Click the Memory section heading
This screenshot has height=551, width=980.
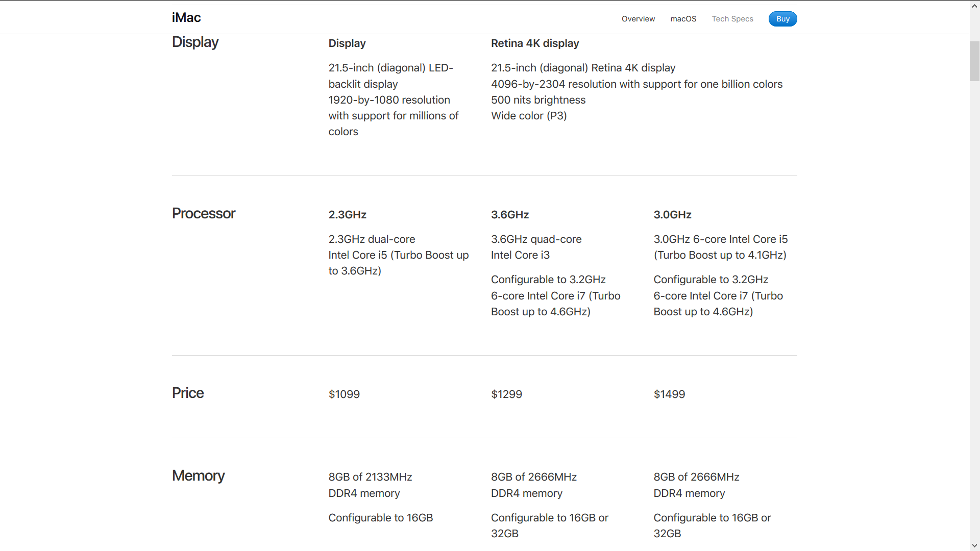198,475
